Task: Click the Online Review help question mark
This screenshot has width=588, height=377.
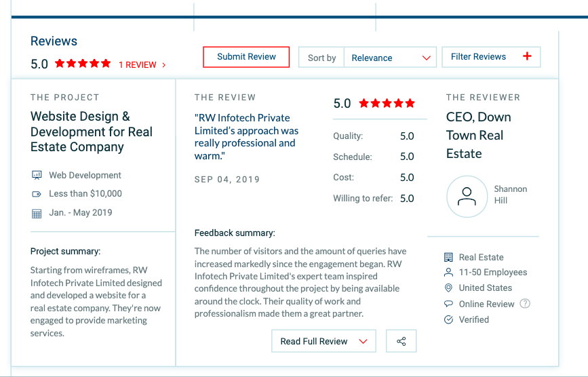Action: tap(525, 304)
